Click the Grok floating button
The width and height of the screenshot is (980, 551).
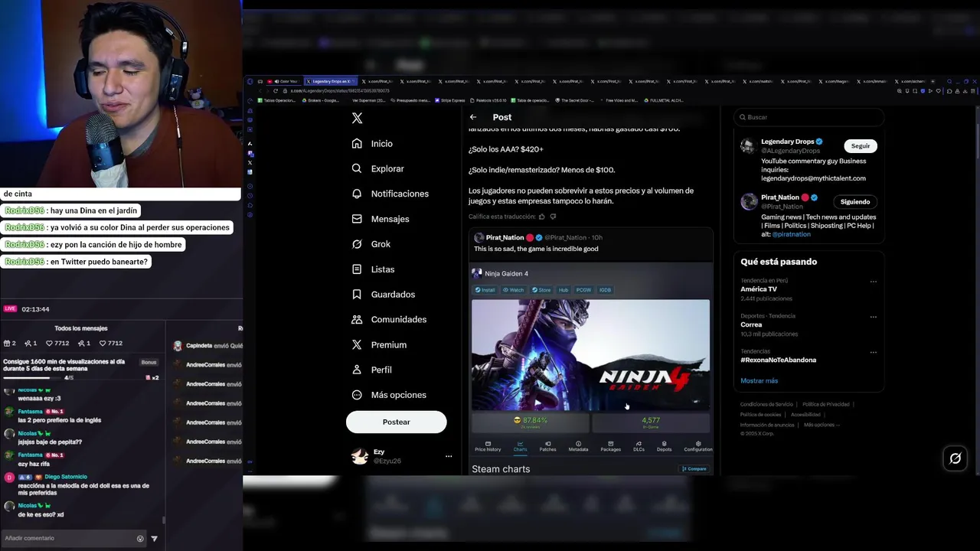pos(955,458)
